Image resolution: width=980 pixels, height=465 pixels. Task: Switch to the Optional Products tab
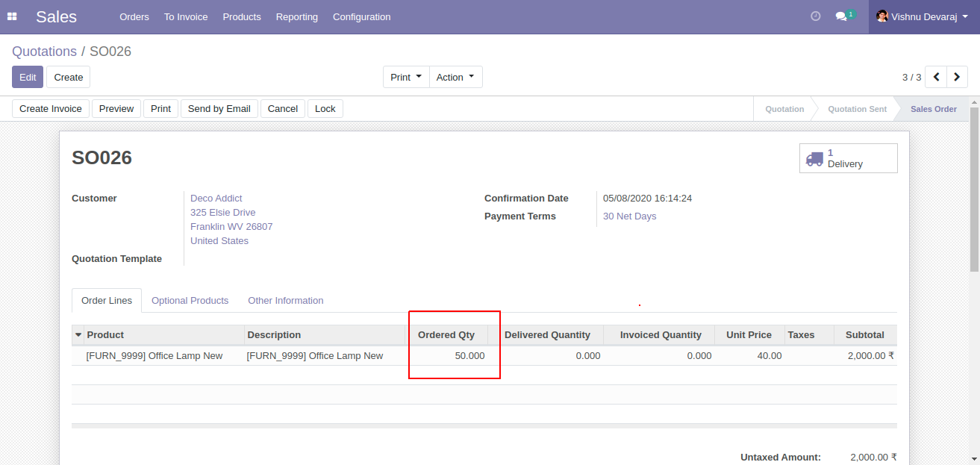point(190,300)
